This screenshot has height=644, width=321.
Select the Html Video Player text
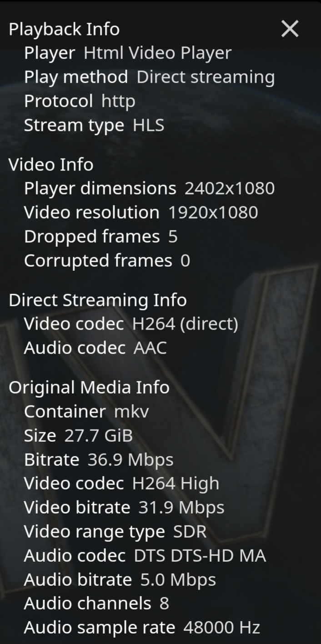[157, 53]
